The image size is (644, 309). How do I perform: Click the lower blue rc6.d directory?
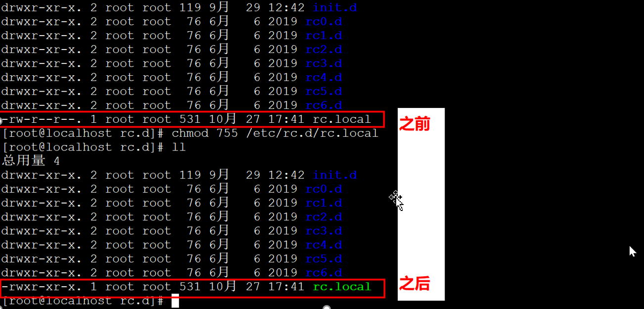(x=324, y=273)
